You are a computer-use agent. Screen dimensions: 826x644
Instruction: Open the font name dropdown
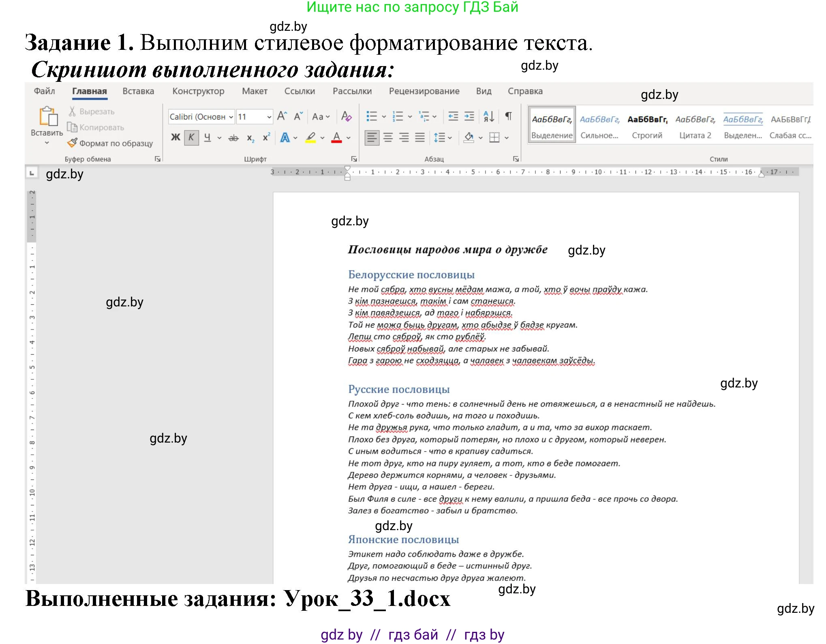pos(231,117)
